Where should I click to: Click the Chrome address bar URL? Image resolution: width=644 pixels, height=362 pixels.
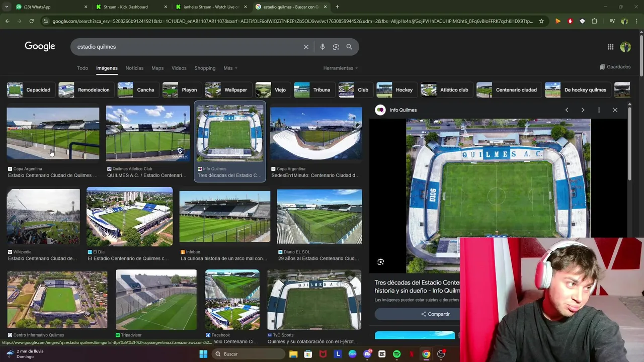(x=292, y=21)
